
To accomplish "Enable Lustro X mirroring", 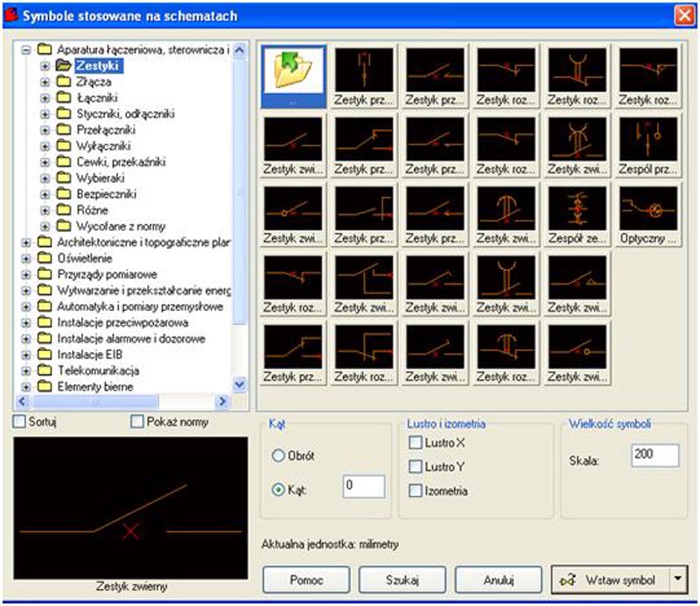I will click(x=415, y=443).
